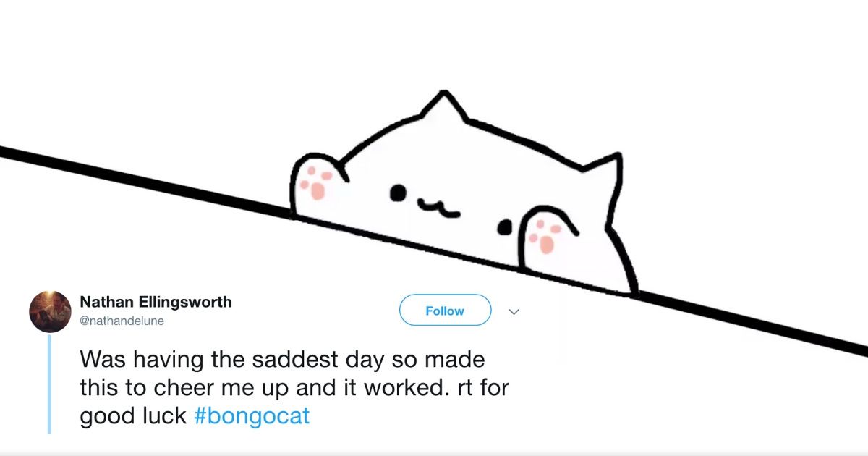Click the words 'good luck' in tweet

pyautogui.click(x=133, y=418)
